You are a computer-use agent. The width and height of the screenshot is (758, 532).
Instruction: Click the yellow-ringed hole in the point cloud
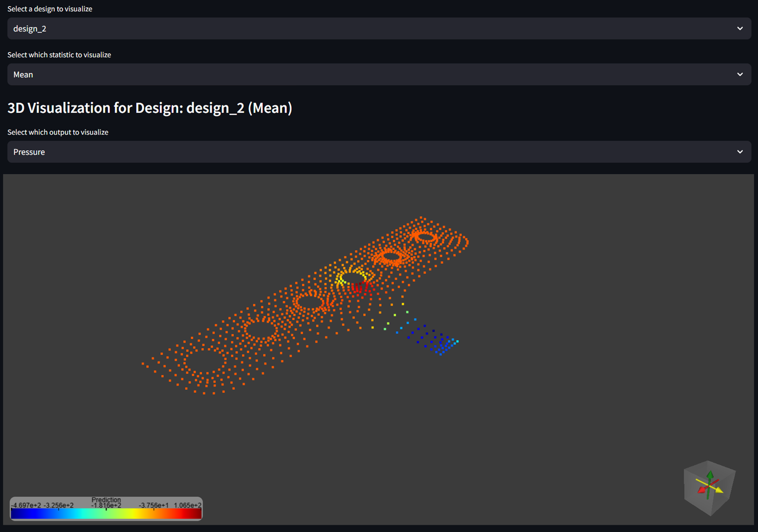(353, 278)
